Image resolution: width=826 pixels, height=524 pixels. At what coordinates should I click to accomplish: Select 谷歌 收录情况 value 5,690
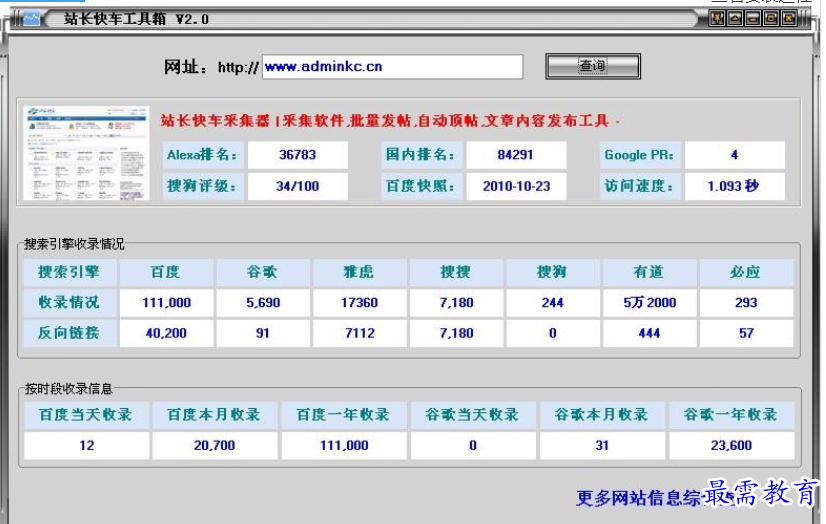(x=263, y=303)
